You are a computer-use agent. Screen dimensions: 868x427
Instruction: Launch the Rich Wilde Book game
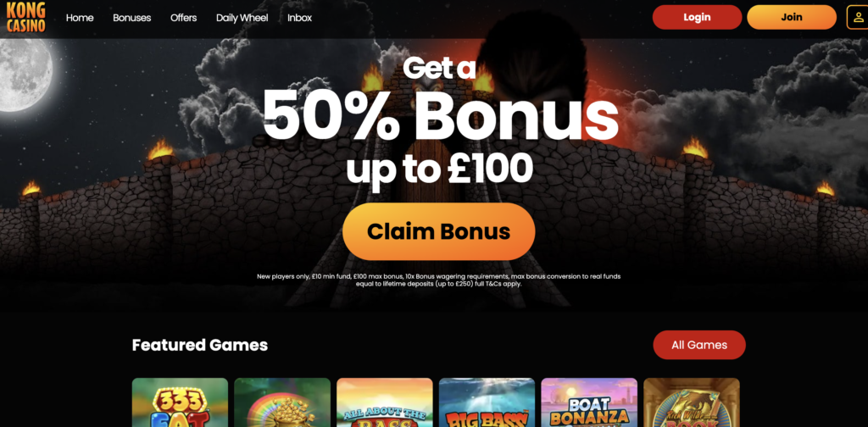coord(692,402)
